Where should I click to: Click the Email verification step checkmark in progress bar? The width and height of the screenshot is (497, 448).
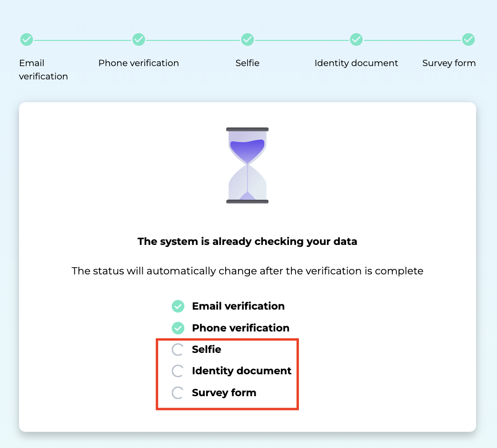(x=27, y=39)
